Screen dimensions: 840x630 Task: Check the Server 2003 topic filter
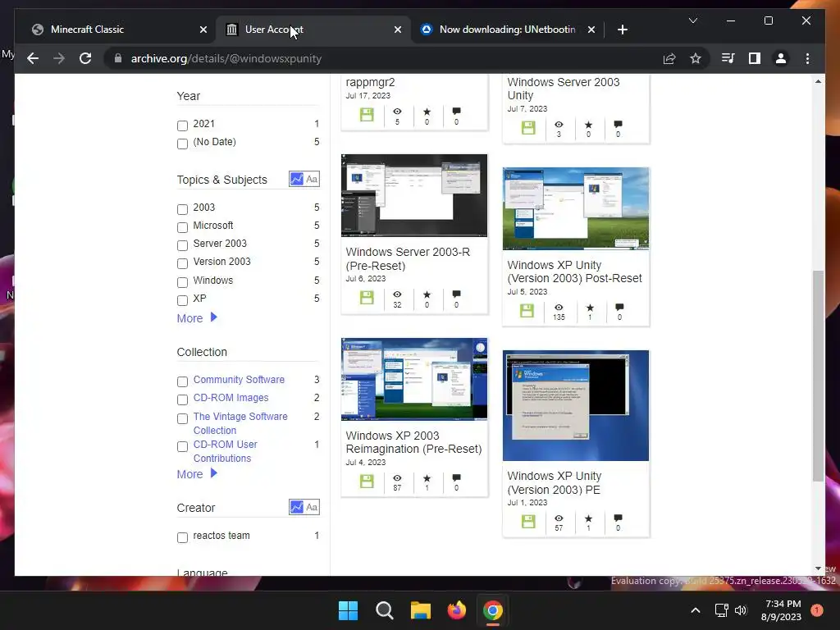(x=183, y=245)
